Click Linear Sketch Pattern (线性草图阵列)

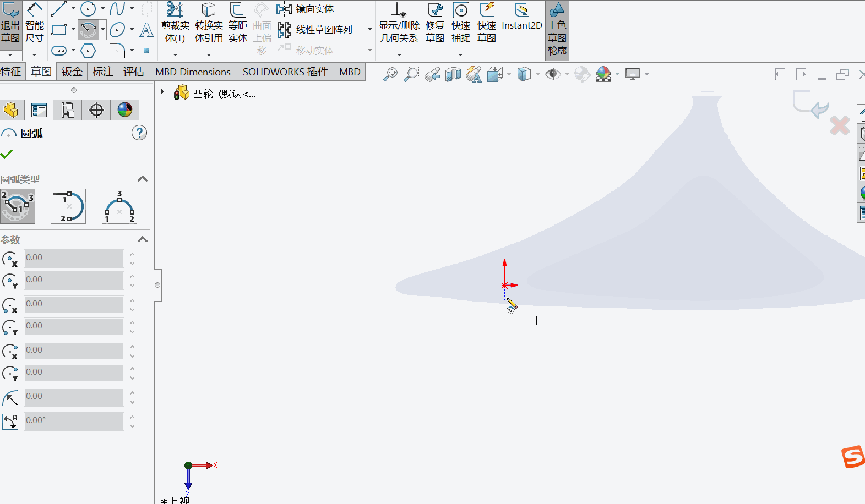(315, 30)
